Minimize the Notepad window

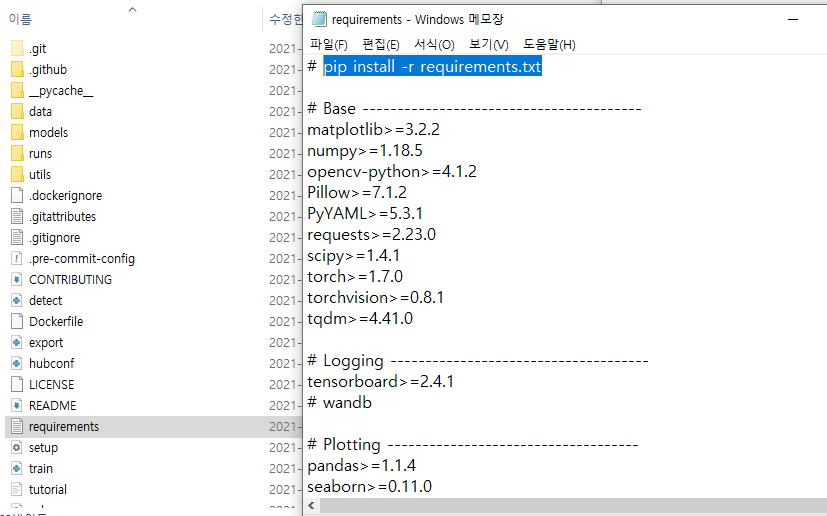(793, 20)
